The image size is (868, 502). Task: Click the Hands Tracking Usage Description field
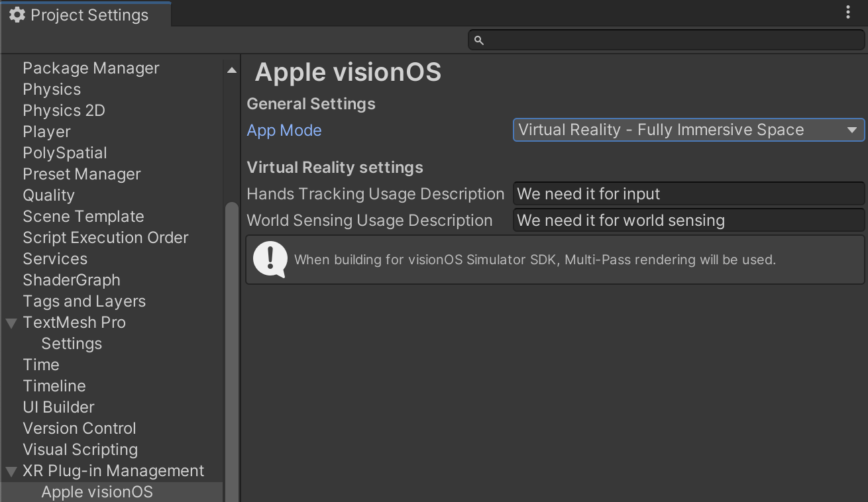[x=689, y=194]
